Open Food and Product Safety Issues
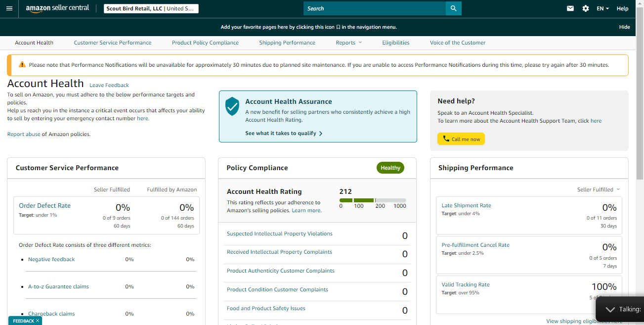The height and width of the screenshot is (325, 644). coord(266,308)
